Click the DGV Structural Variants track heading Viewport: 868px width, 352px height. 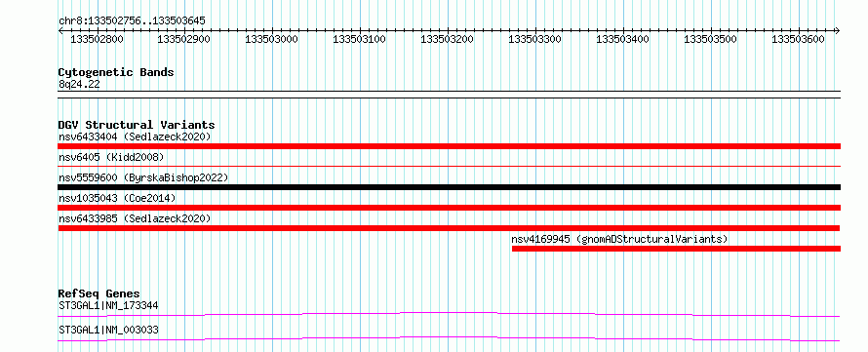tap(137, 125)
